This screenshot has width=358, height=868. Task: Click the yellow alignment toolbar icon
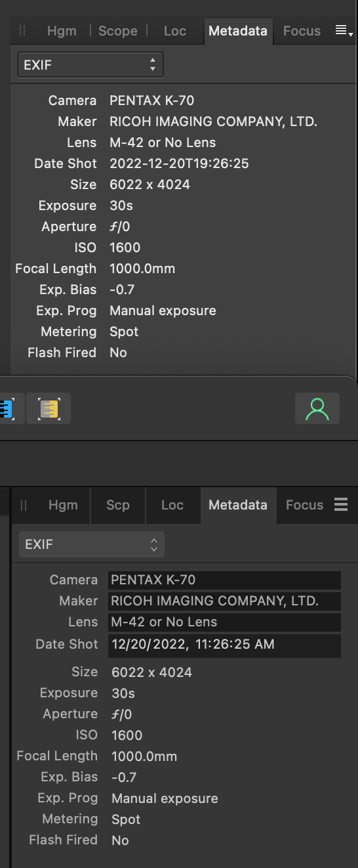click(49, 409)
